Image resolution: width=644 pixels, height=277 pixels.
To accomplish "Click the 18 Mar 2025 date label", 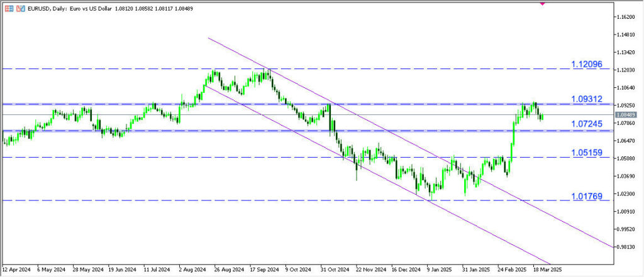I will click(x=548, y=268).
